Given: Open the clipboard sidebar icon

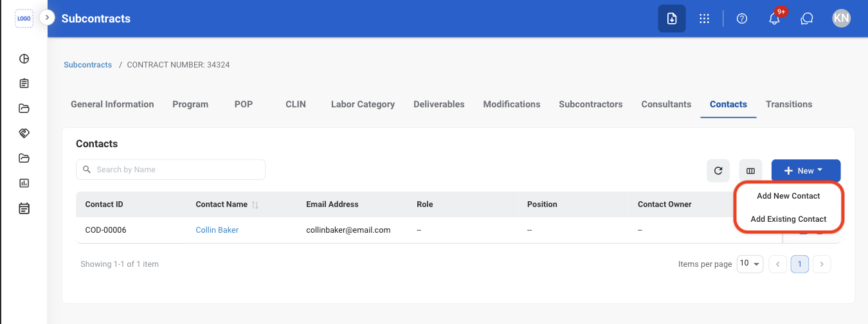Looking at the screenshot, I should pyautogui.click(x=24, y=84).
